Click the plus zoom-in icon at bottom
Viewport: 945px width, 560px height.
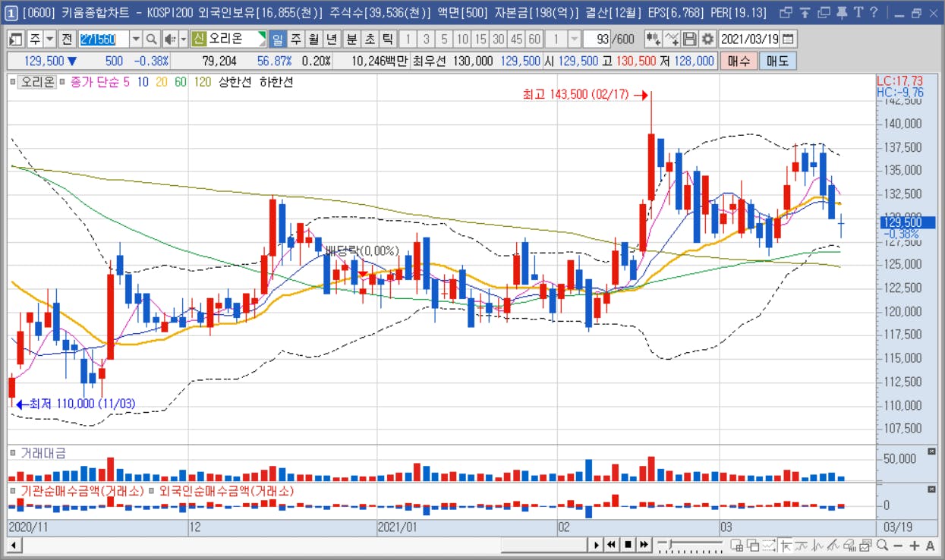pyautogui.click(x=914, y=545)
